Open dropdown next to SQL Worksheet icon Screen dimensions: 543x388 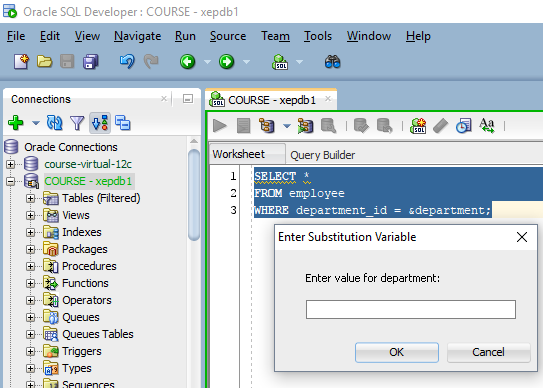[300, 62]
